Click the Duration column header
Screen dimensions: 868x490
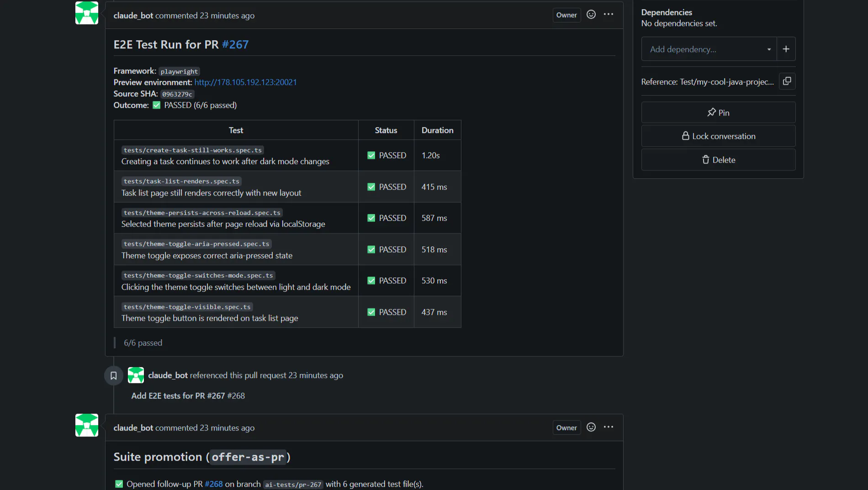pos(437,130)
